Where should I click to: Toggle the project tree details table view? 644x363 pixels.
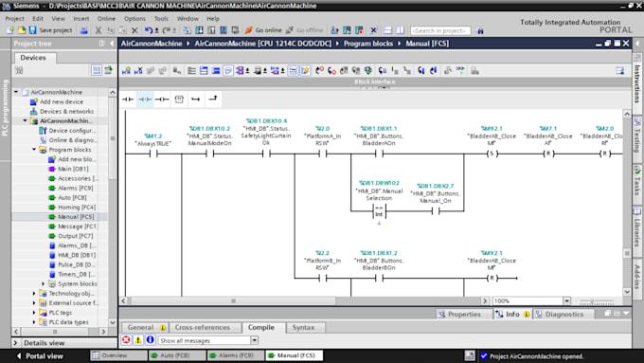(x=96, y=70)
